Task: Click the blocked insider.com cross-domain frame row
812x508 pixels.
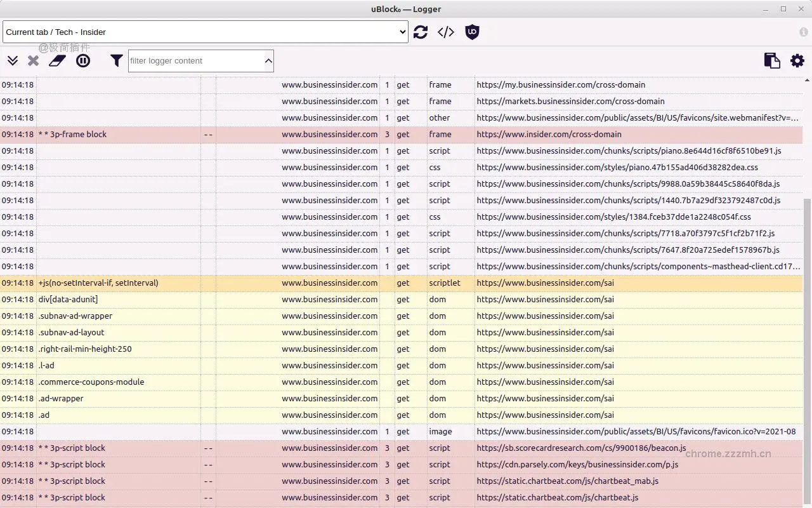Action: [x=406, y=134]
